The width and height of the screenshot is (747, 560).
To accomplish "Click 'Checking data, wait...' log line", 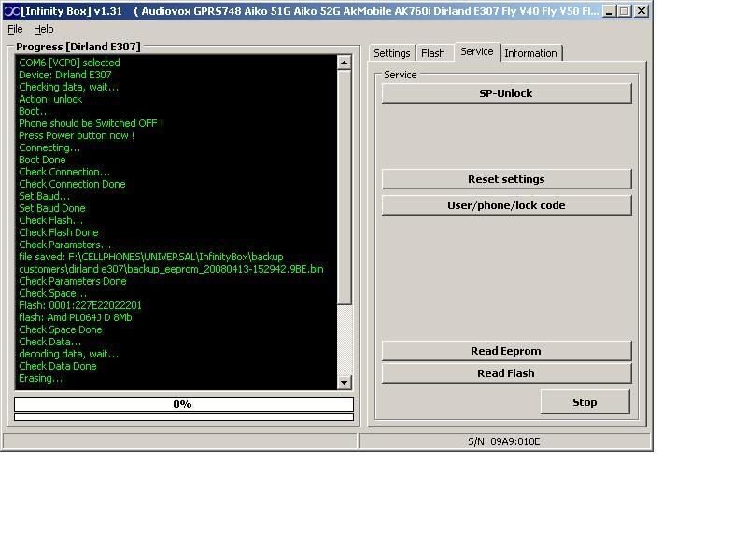I will point(68,87).
